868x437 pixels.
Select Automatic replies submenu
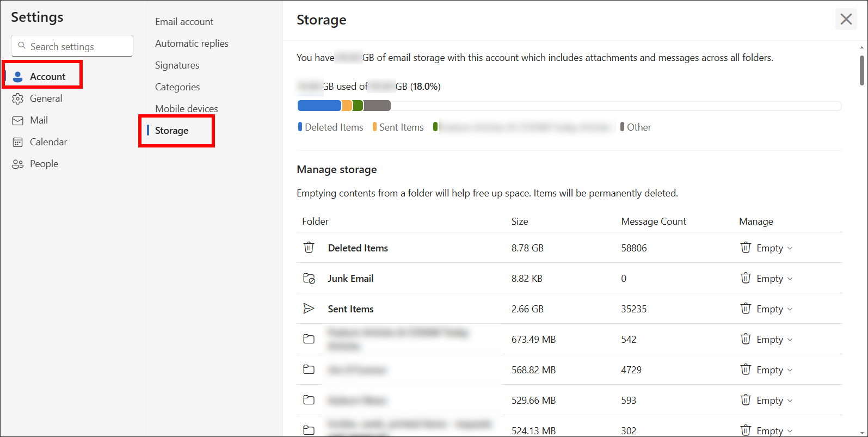[x=192, y=44]
